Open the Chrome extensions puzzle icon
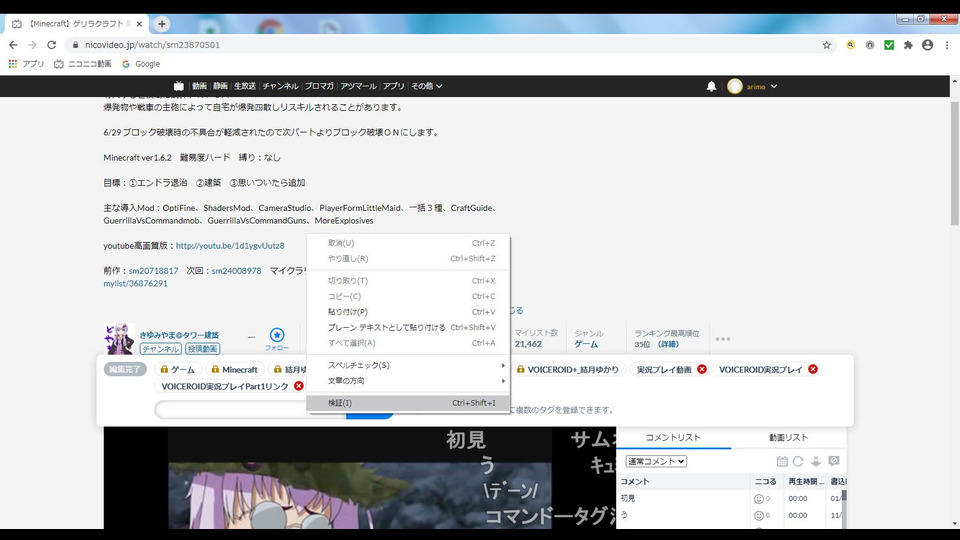960x540 pixels. 908,45
